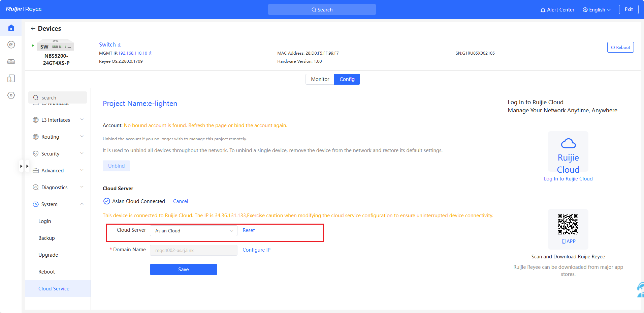Viewport: 644px width, 313px height.
Task: Click the SN:G1RU85X002105 text
Action: coord(475,53)
